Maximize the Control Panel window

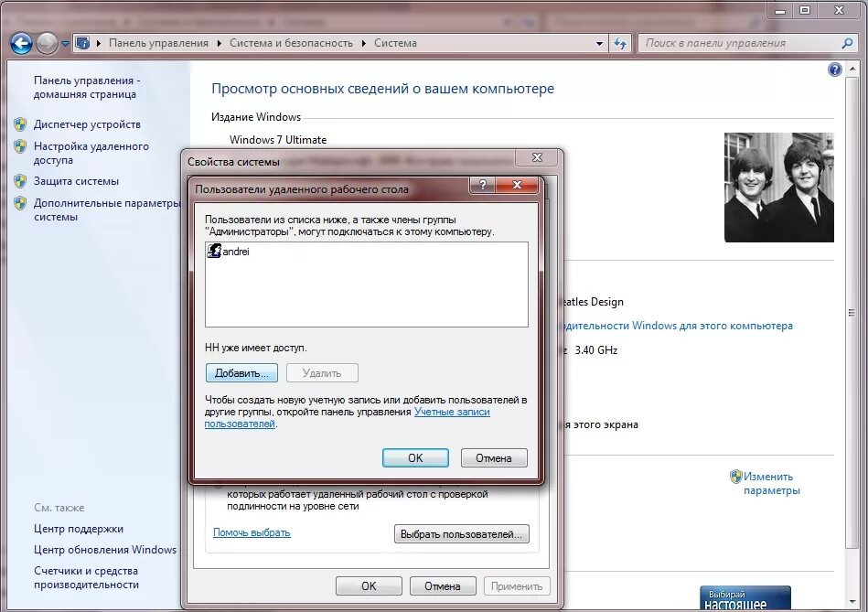click(x=805, y=9)
